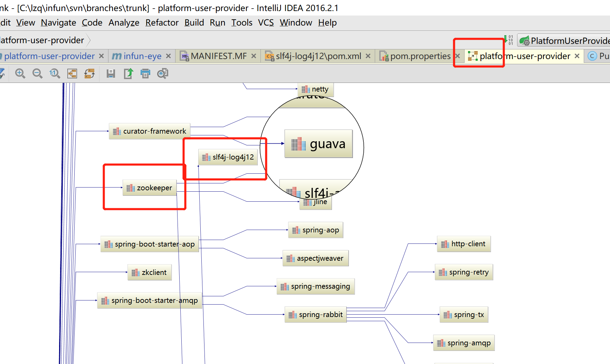Open the Help menu
Screen dimensions: 610x364
(327, 23)
